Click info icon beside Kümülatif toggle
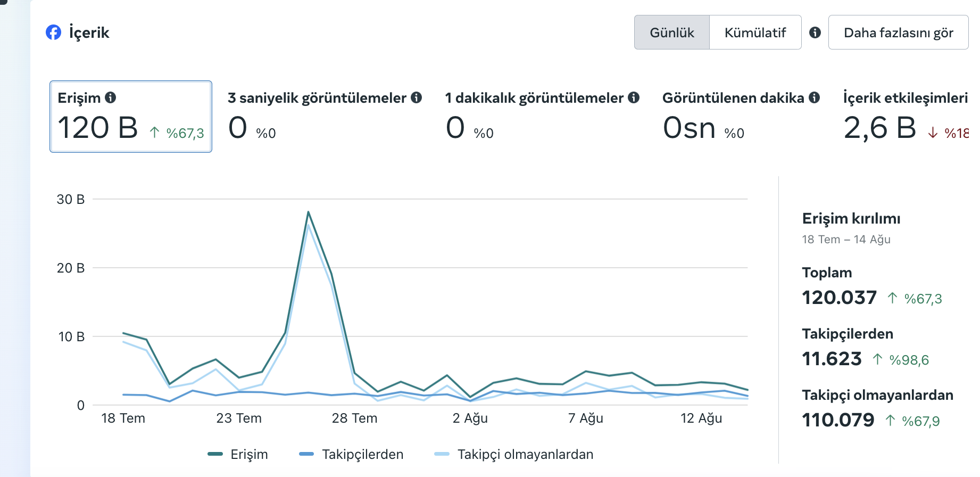 tap(815, 32)
